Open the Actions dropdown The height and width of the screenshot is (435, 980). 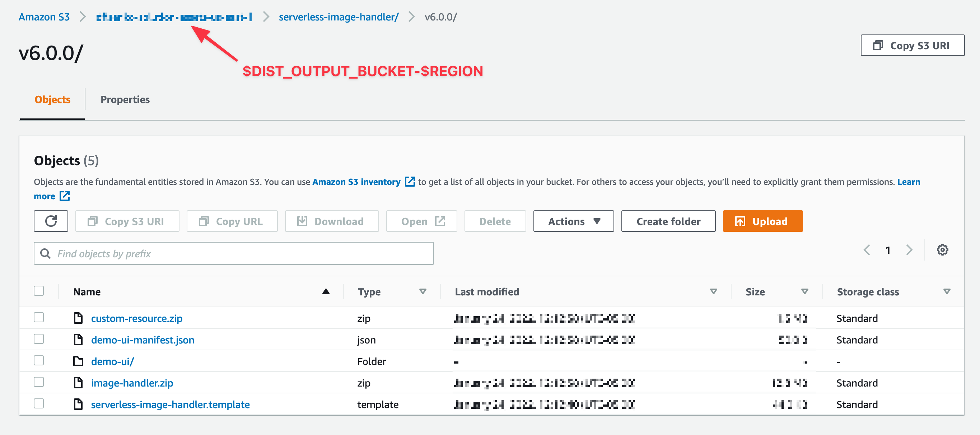click(x=573, y=221)
